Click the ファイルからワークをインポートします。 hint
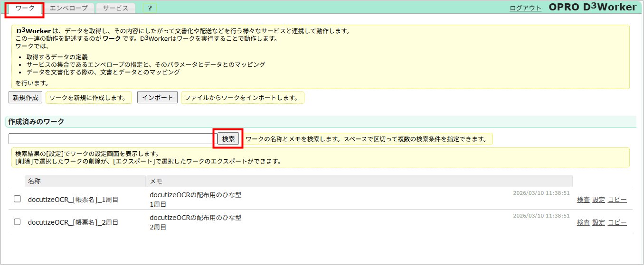This screenshot has width=644, height=265. pyautogui.click(x=242, y=98)
